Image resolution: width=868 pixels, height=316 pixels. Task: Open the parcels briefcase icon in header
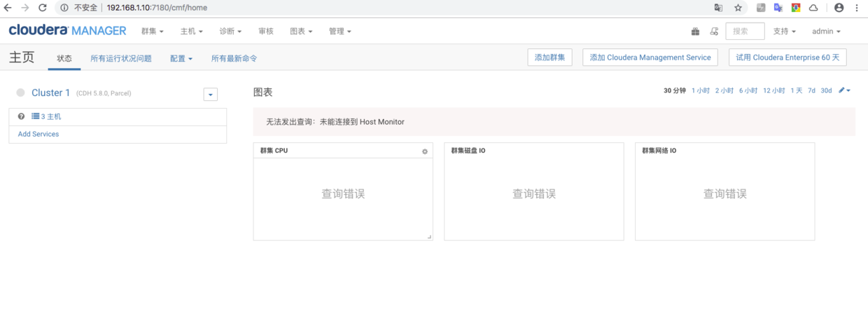tap(695, 32)
